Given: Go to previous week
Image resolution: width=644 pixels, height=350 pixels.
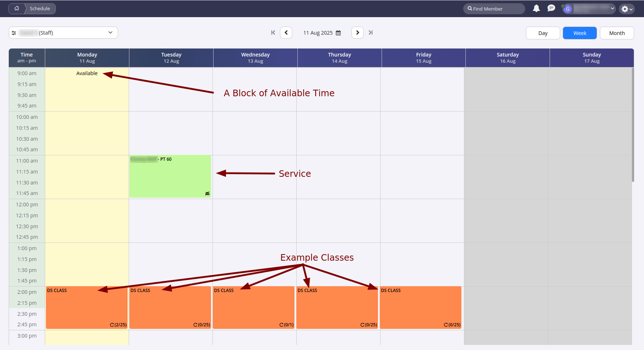Looking at the screenshot, I should coord(286,33).
